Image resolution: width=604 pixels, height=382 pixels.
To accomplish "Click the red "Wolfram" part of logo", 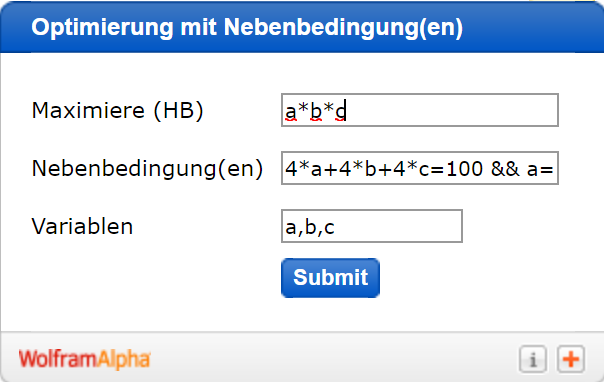I will (56, 360).
